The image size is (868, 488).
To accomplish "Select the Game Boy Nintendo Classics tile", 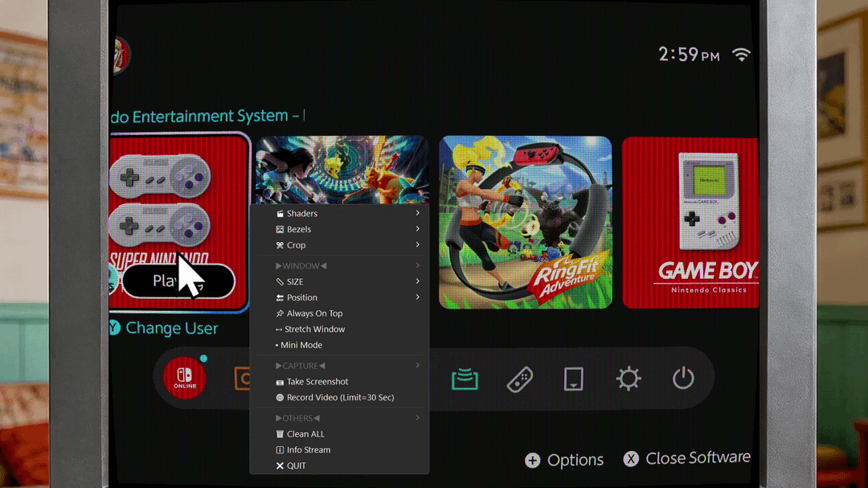I will [690, 222].
